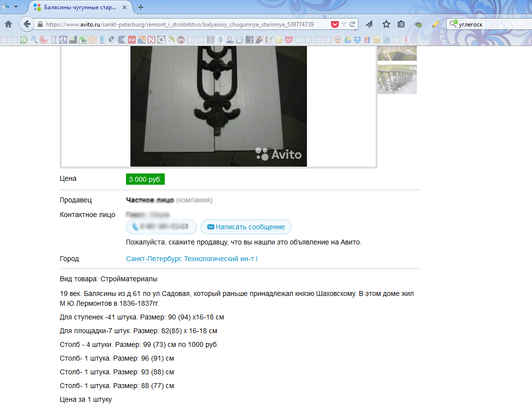Open the bookmarks list icon
532x414 pixels.
(401, 24)
